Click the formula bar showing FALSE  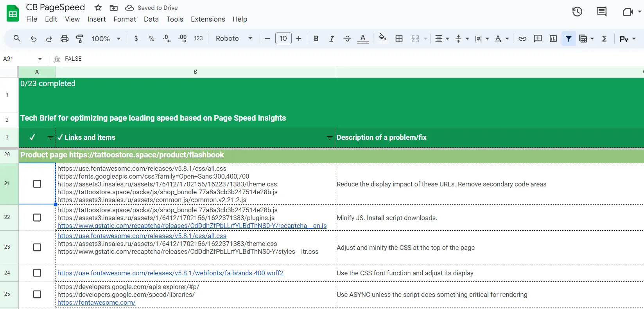coord(352,59)
